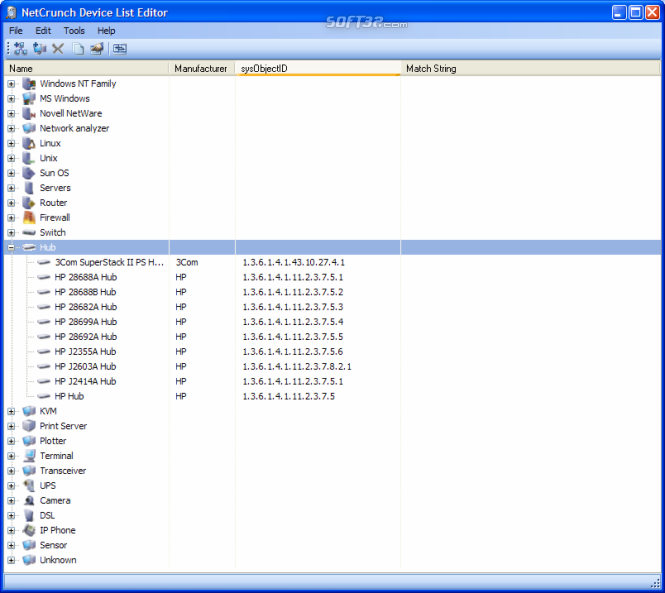Click the Switch device icon
The width and height of the screenshot is (665, 593).
[29, 232]
